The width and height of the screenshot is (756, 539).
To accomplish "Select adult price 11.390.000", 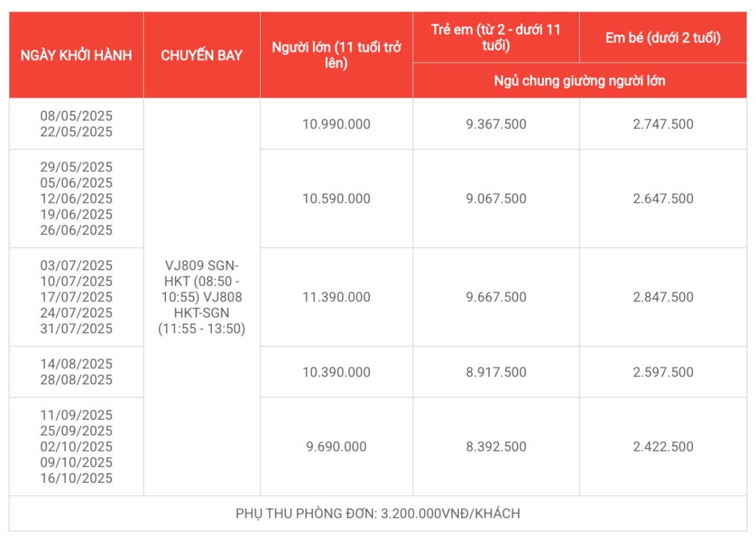I will click(337, 297).
